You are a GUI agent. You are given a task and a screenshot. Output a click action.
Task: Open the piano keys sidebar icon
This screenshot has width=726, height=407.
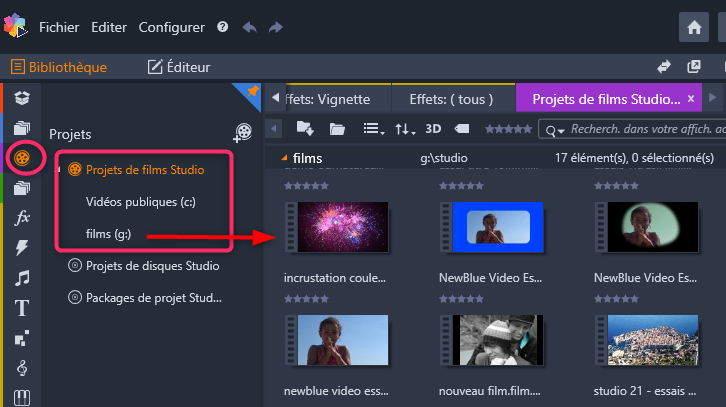tap(22, 398)
